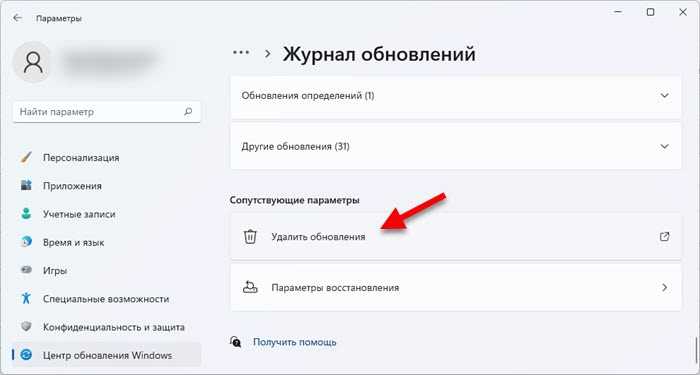Click the Windows Update sync icon
700x375 pixels.
pyautogui.click(x=27, y=355)
